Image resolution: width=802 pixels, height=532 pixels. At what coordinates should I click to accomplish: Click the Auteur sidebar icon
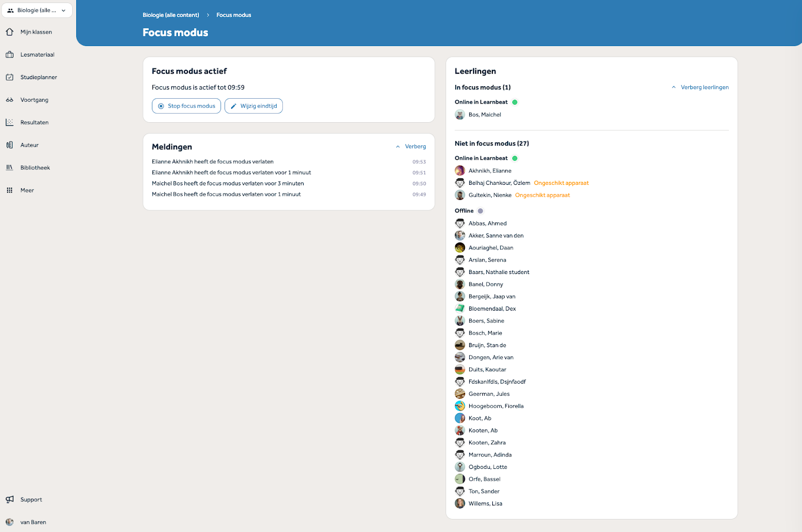click(10, 145)
